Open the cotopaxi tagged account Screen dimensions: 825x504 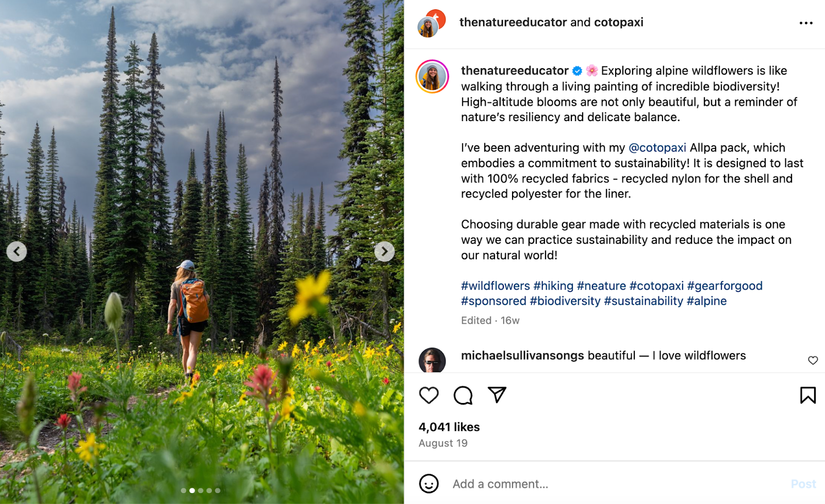[619, 22]
